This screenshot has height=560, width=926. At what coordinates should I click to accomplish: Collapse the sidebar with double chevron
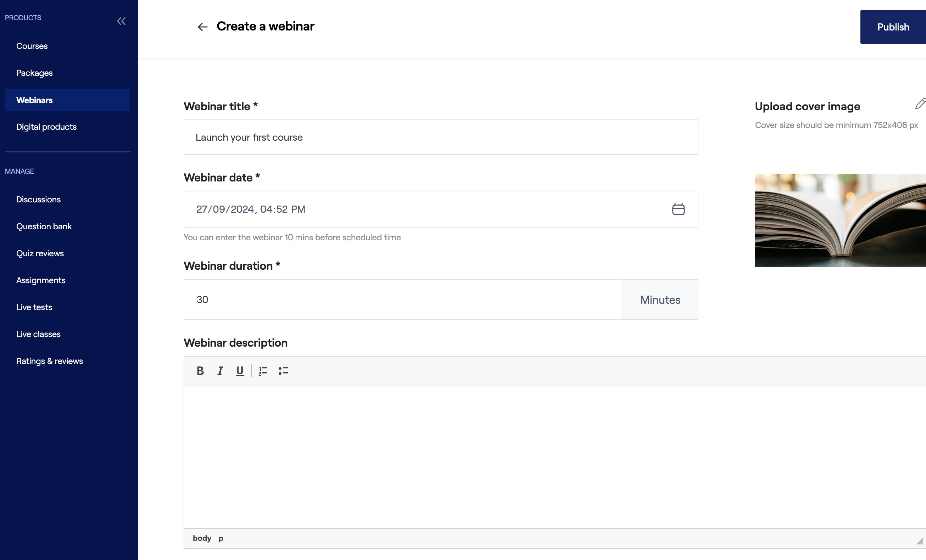tap(121, 21)
